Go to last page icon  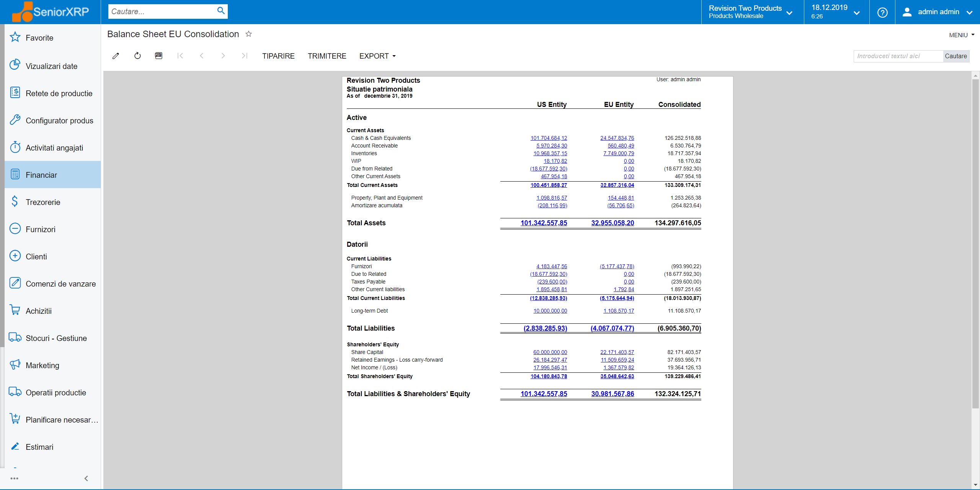click(x=245, y=56)
